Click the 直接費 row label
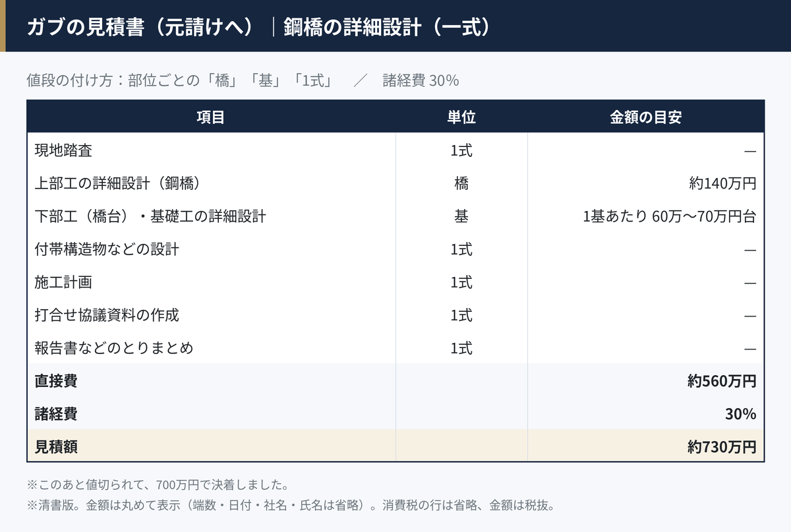This screenshot has height=532, width=791. click(x=56, y=381)
